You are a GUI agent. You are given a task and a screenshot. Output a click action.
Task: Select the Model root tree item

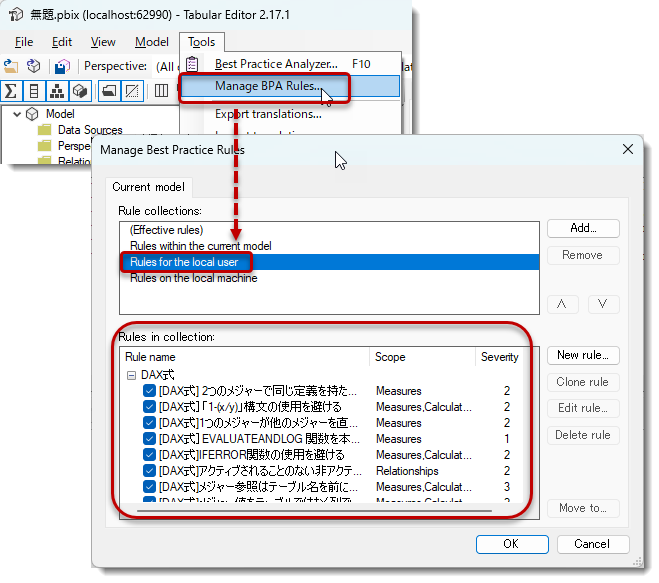coord(60,114)
